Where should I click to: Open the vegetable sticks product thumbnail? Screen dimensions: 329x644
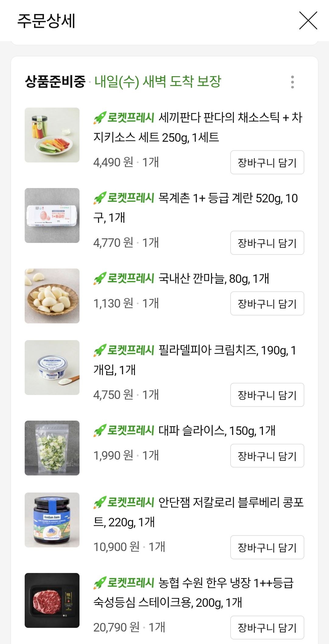(x=52, y=135)
